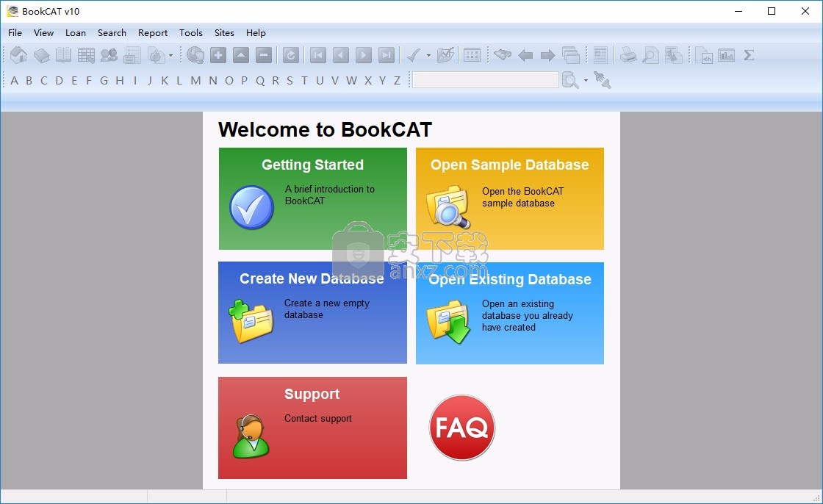Go to last record button
The image size is (823, 504).
coord(387,55)
